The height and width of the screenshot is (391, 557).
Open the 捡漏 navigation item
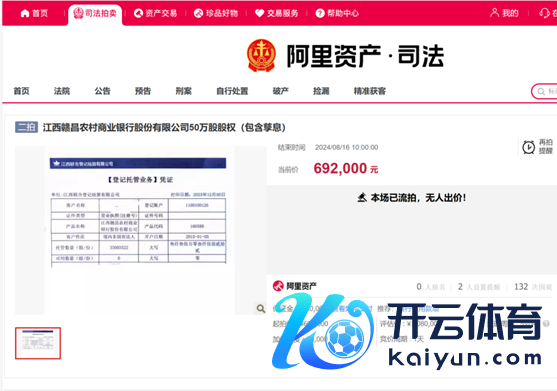tap(321, 91)
